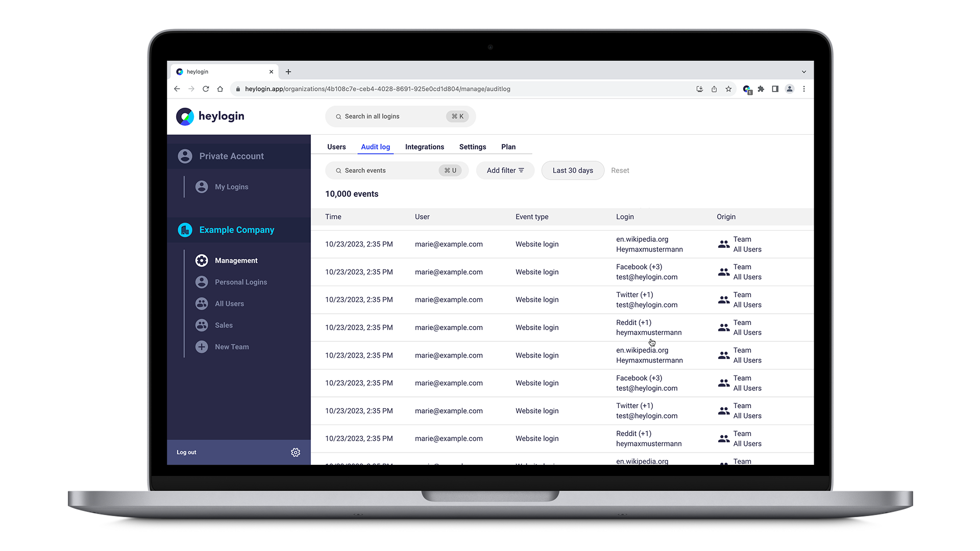
Task: Open Personal Logins in sidebar
Action: pos(241,282)
